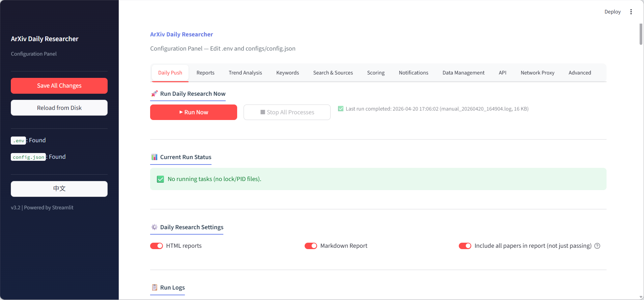This screenshot has width=644, height=300.
Task: Click the ArXiv Daily Researcher page heading
Action: pos(181,34)
